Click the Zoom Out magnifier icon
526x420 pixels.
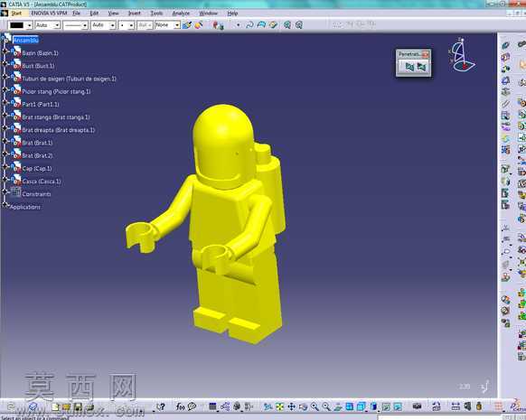tap(325, 406)
